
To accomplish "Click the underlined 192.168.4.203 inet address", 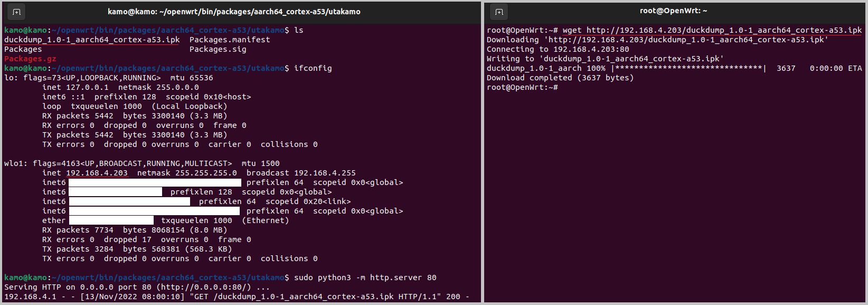I will coord(97,173).
